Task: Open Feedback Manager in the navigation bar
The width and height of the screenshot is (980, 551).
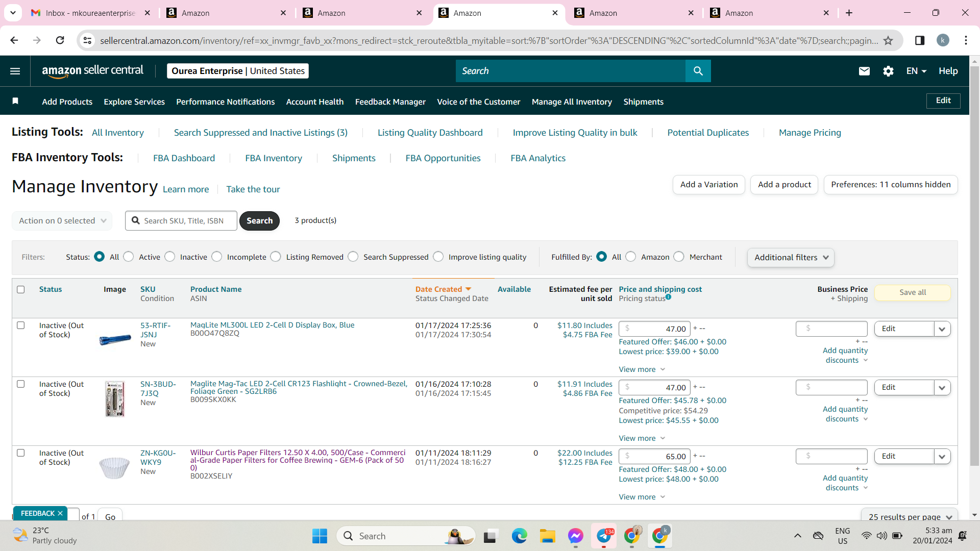Action: 390,102
